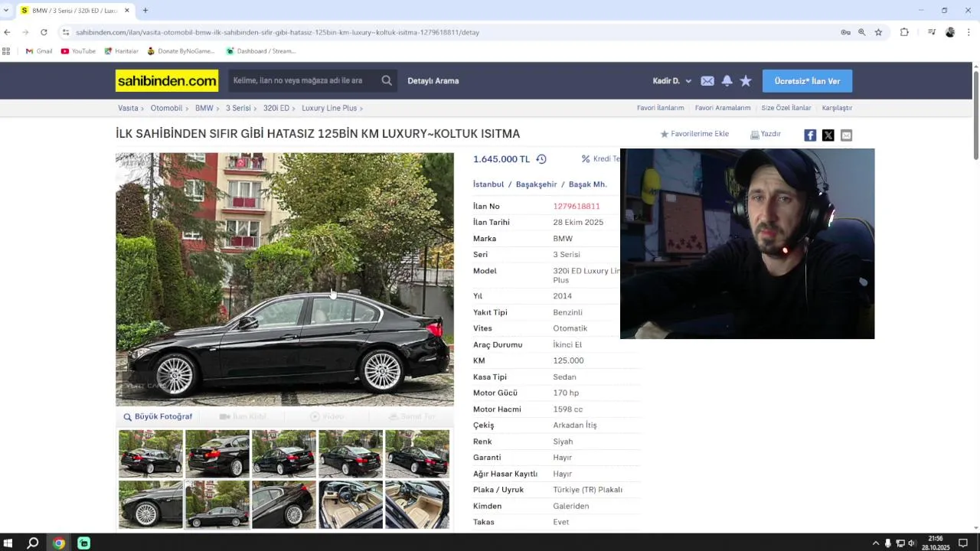980x551 pixels.
Task: Bookmark this page with star icon
Action: point(878,32)
